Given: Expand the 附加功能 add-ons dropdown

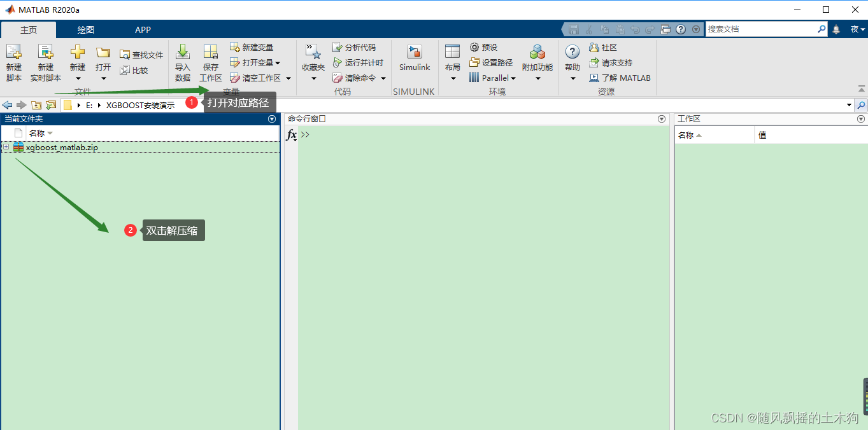Looking at the screenshot, I should click(537, 78).
